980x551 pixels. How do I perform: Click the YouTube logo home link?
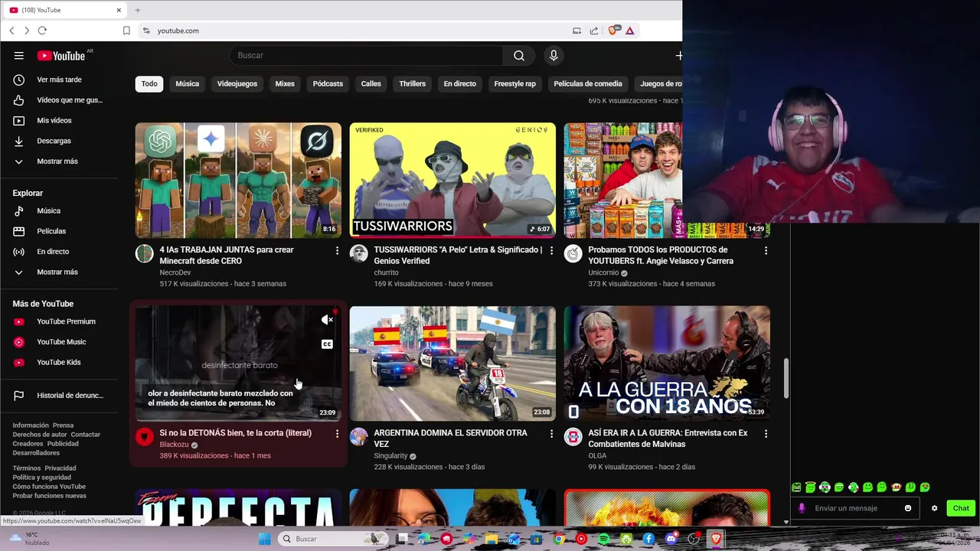point(61,56)
